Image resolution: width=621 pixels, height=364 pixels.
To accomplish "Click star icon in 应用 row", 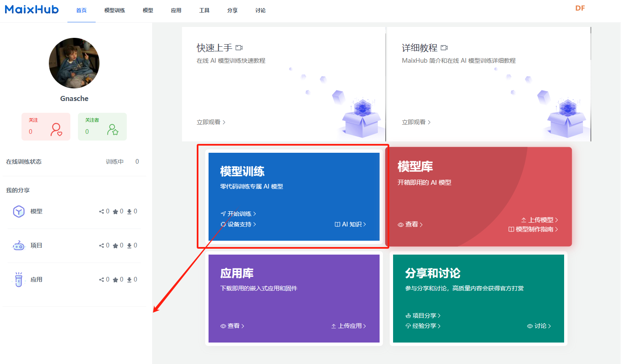I will (115, 280).
